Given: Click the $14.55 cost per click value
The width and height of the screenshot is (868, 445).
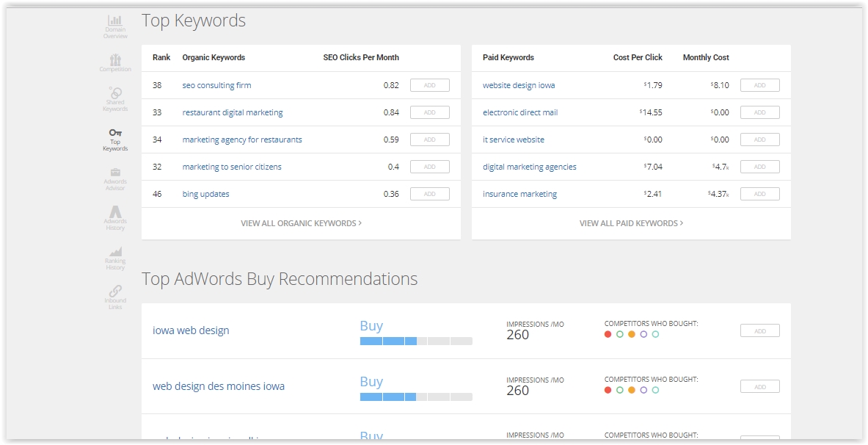Looking at the screenshot, I should 650,112.
